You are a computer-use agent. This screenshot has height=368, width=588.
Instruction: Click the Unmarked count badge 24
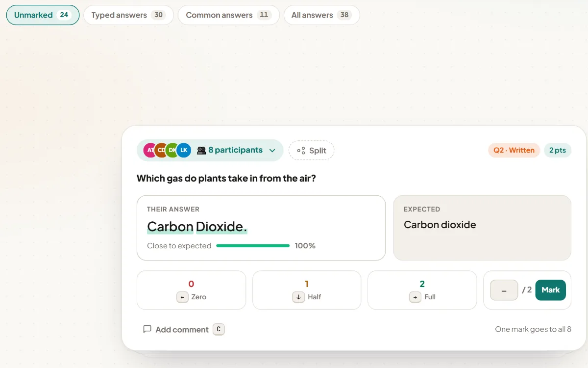[64, 15]
